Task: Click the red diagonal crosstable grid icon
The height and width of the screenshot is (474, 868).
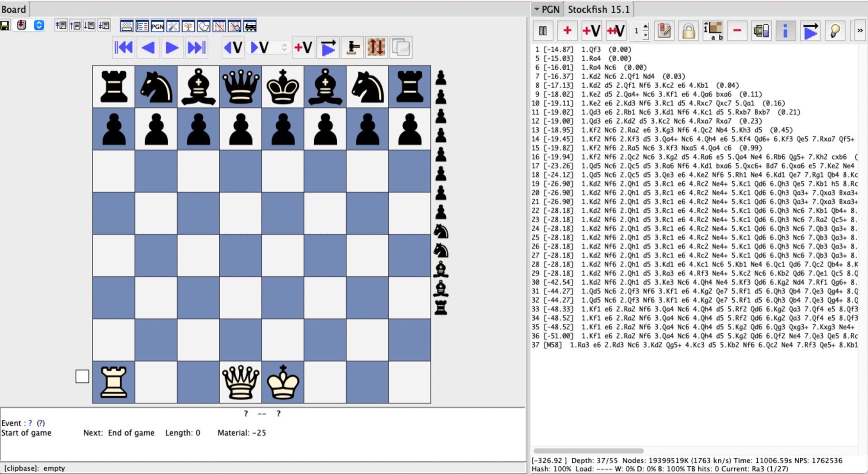Action: pyautogui.click(x=219, y=26)
